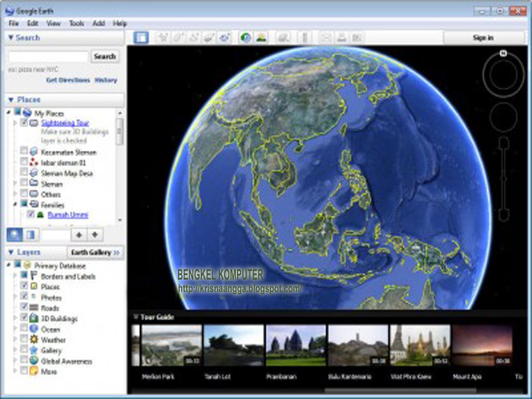The image size is (532, 399).
Task: Add a placemark with toolbar icon
Action: pos(163,38)
